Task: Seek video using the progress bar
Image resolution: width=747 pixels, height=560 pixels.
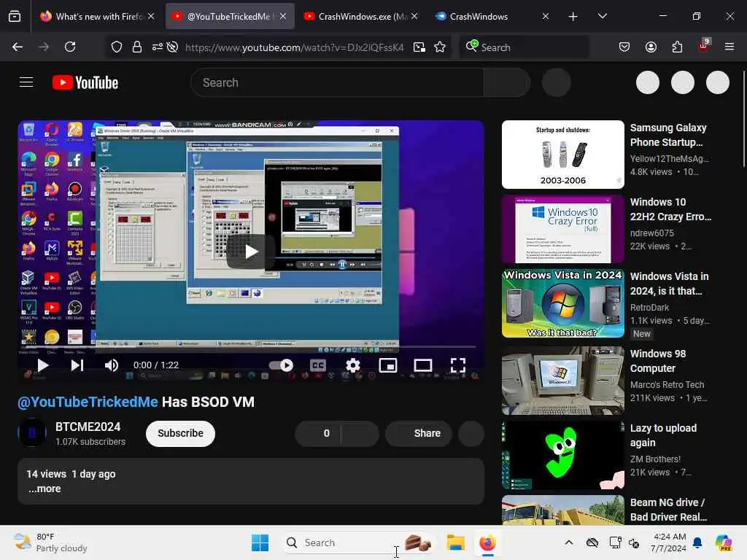Action: click(x=251, y=346)
